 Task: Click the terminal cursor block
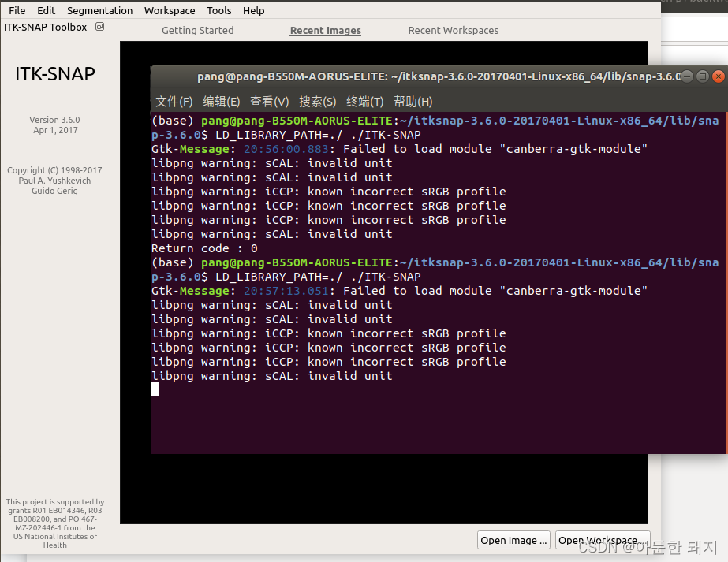[x=155, y=389]
